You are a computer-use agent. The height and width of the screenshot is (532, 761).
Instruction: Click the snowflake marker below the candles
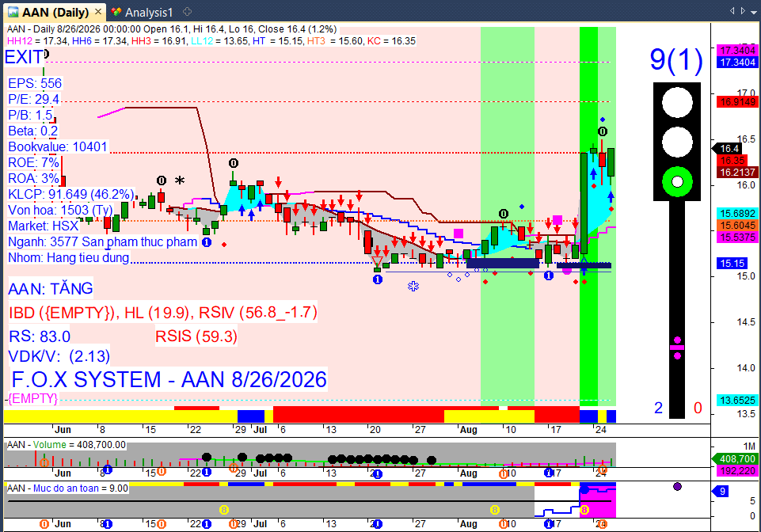pyautogui.click(x=413, y=286)
